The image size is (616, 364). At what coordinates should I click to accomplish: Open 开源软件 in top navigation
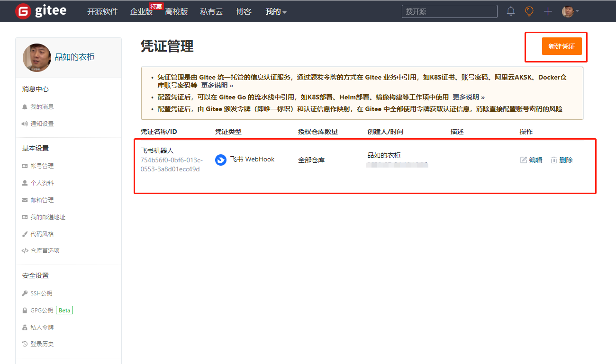102,12
